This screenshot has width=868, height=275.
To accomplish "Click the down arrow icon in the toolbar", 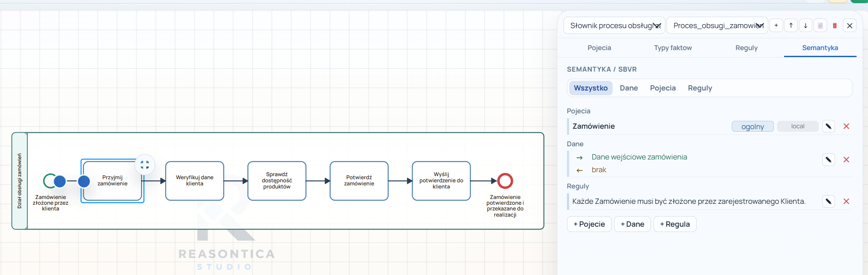I will pyautogui.click(x=806, y=25).
